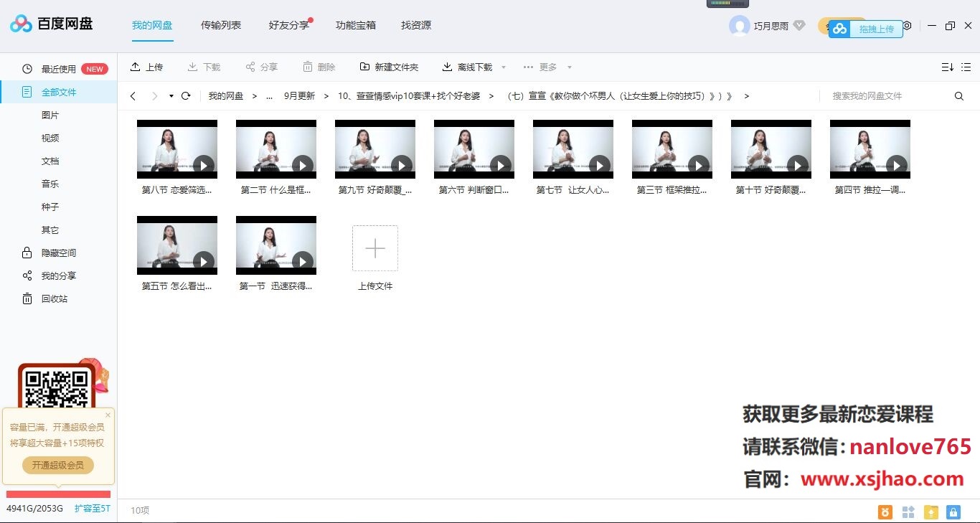This screenshot has width=980, height=523.
Task: Click the 删除 delete button
Action: (319, 67)
